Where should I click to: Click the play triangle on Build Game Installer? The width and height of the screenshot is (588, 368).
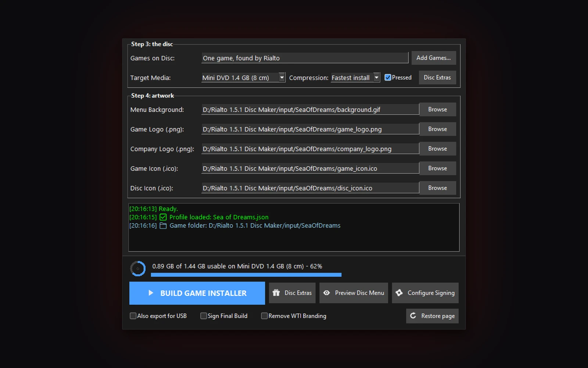(x=151, y=293)
